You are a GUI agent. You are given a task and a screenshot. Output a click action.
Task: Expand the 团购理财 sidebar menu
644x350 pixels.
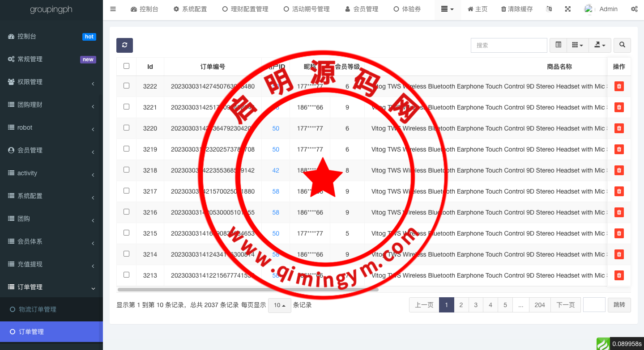[51, 105]
